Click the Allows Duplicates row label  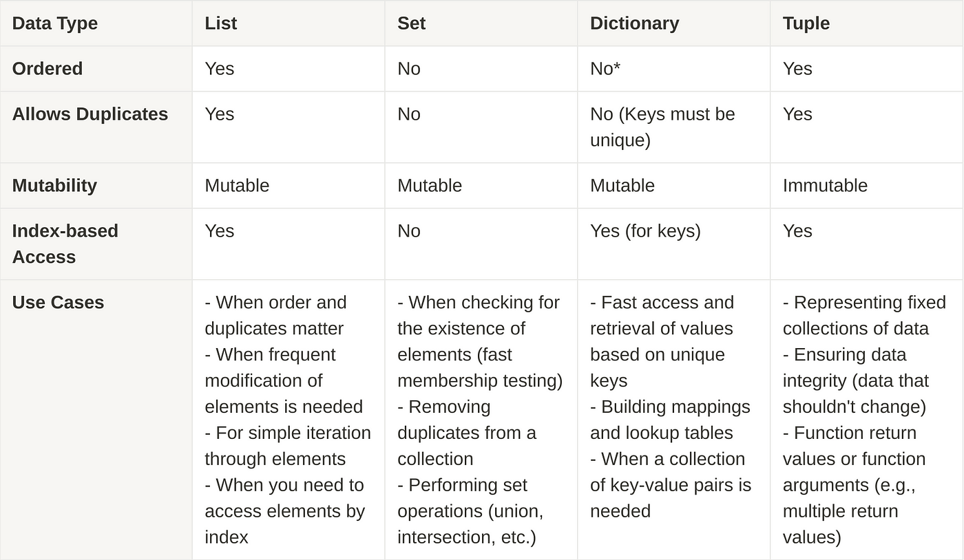(x=96, y=127)
